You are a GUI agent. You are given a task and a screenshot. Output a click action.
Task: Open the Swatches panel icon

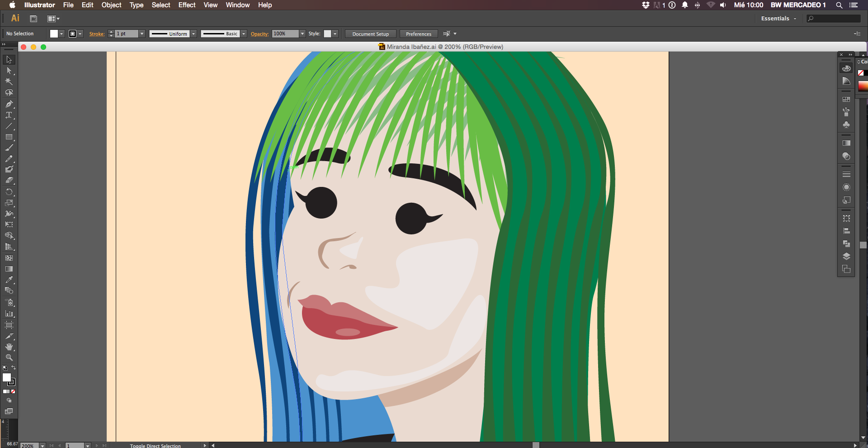point(846,99)
